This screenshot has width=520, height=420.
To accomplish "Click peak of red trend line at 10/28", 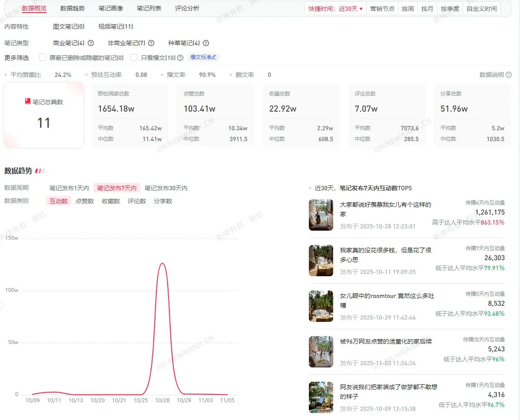I will [162, 263].
